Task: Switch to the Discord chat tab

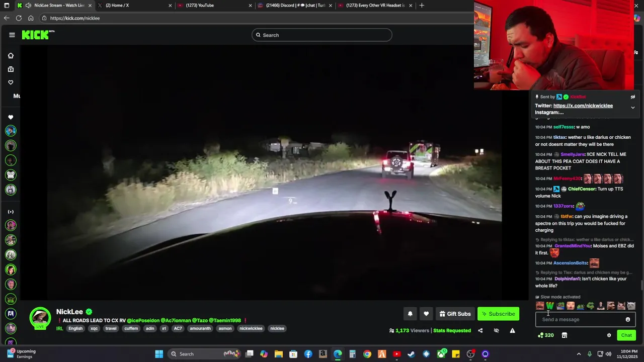Action: 295,6
